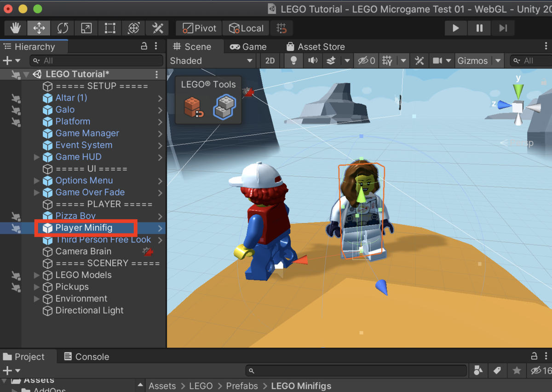Screen dimensions: 552x392
Task: Toggle scene lighting
Action: (293, 61)
